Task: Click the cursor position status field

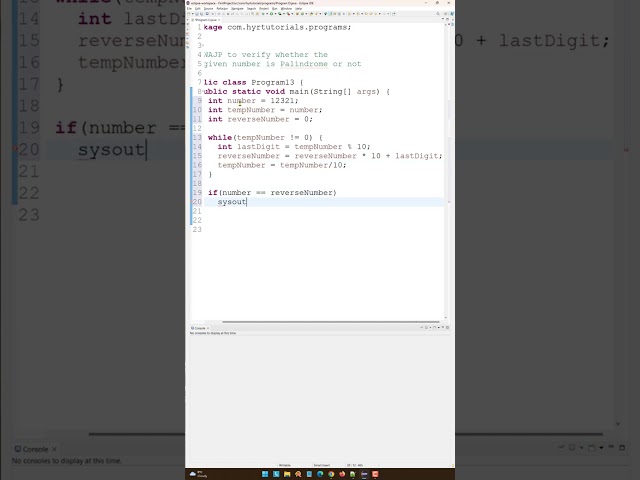Action: point(354,465)
